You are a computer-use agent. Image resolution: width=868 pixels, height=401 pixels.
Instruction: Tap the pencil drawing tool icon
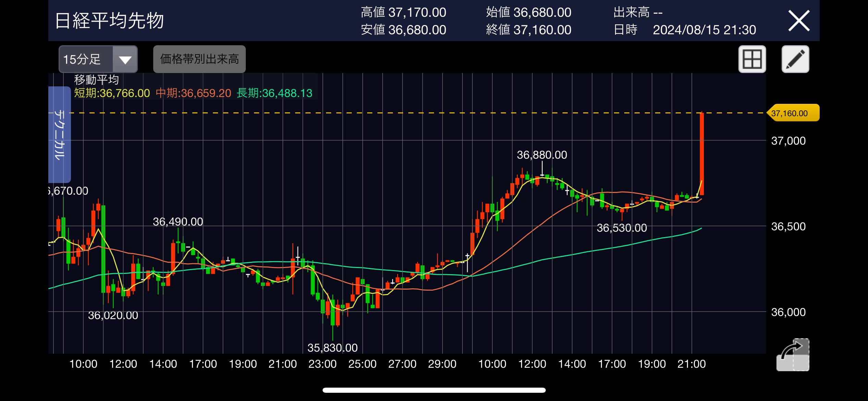coord(795,59)
